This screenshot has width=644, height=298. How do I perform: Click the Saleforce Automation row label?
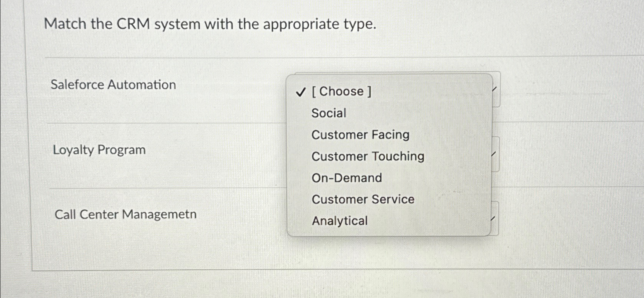pyautogui.click(x=114, y=84)
